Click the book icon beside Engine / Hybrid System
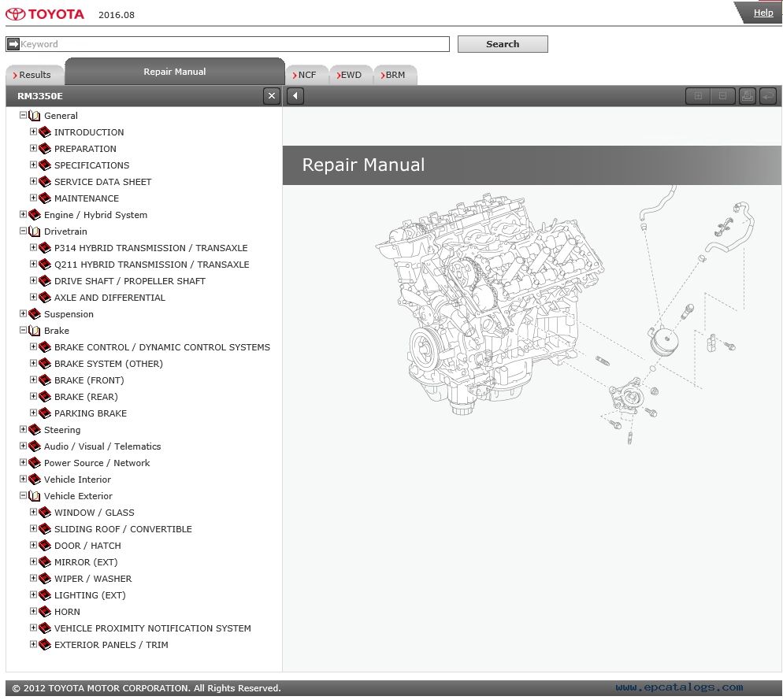Screen dimensions: 783x700 [35, 215]
